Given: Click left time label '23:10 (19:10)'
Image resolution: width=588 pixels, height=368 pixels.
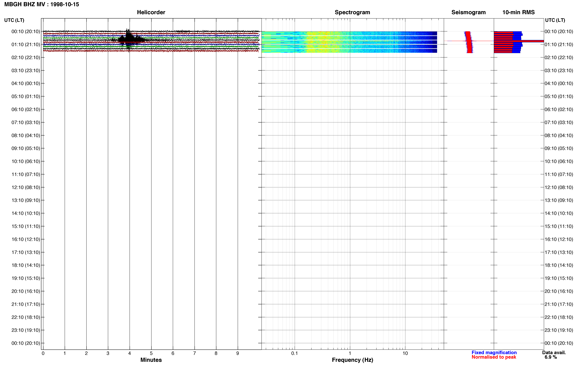Looking at the screenshot, I should coord(26,330).
